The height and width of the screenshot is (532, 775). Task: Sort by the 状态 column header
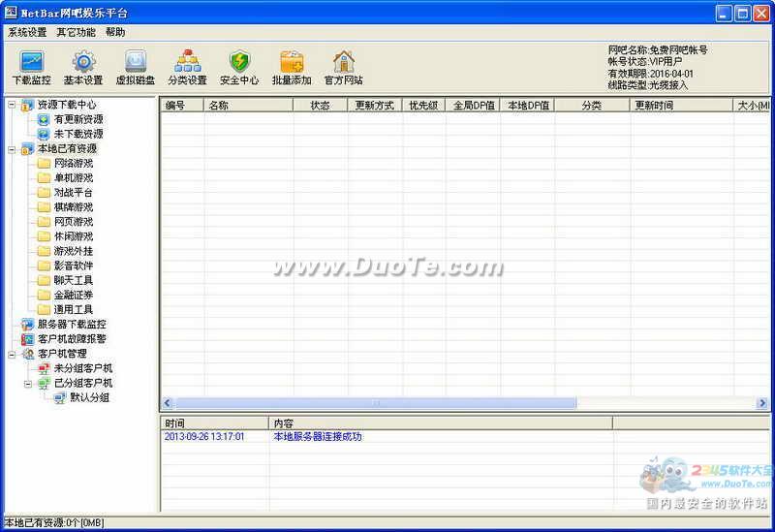tap(321, 105)
